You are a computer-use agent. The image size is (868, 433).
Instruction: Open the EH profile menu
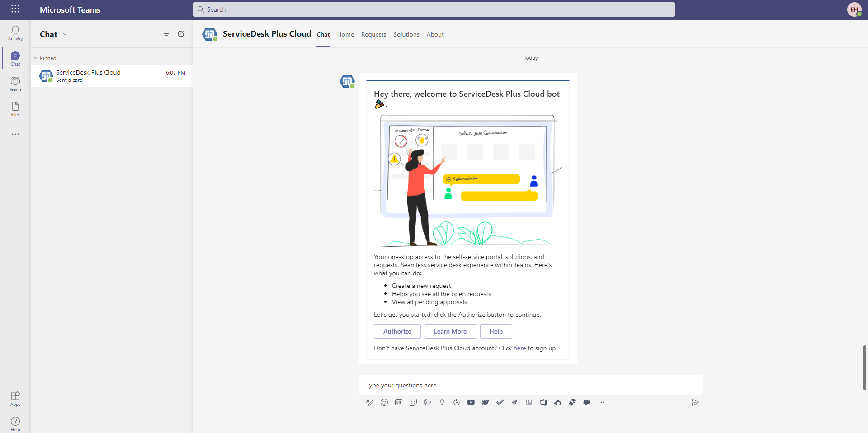[x=854, y=9]
